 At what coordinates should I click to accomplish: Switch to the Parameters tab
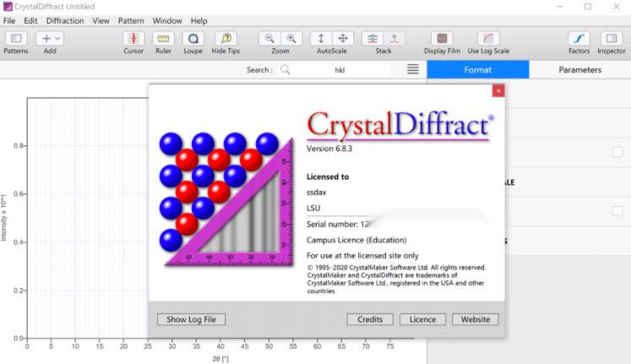pyautogui.click(x=579, y=69)
